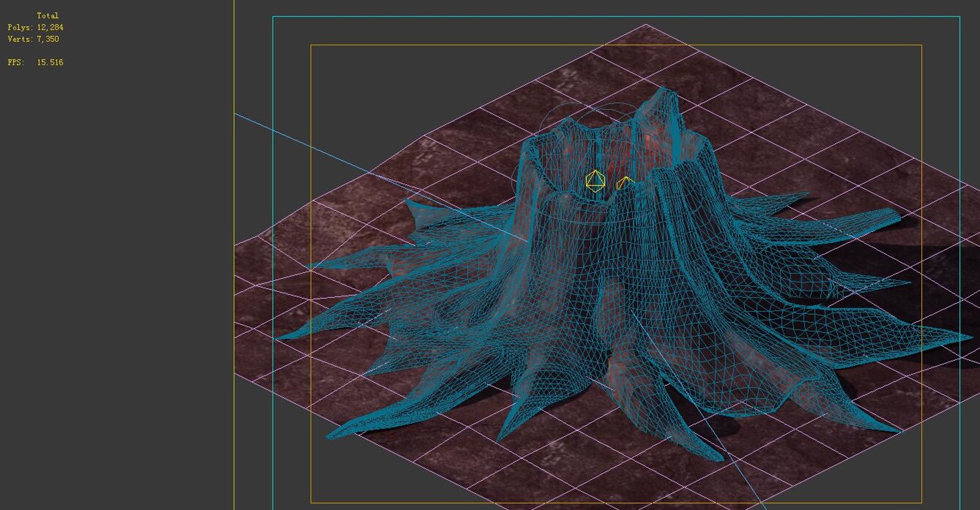The height and width of the screenshot is (510, 980).
Task: Click the hollow interior of the stump
Action: (x=588, y=157)
